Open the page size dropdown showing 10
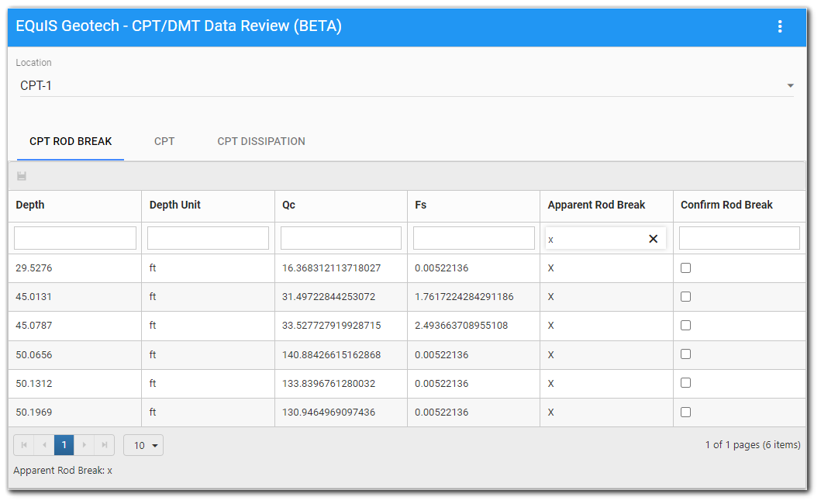Screen dimensions: 821x504 coord(143,444)
